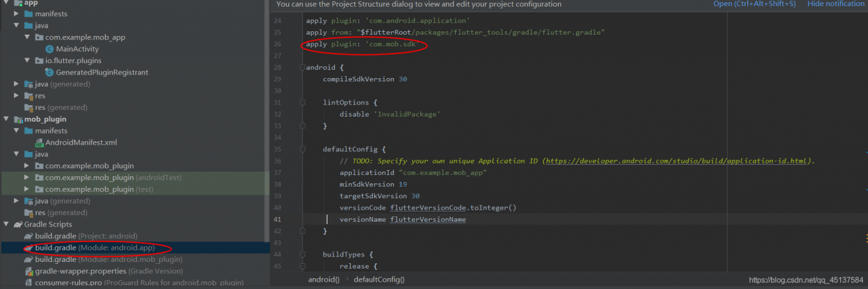Click flutterVersionCode on the versionCode line
Viewport: 868px width, 289px height.
428,208
